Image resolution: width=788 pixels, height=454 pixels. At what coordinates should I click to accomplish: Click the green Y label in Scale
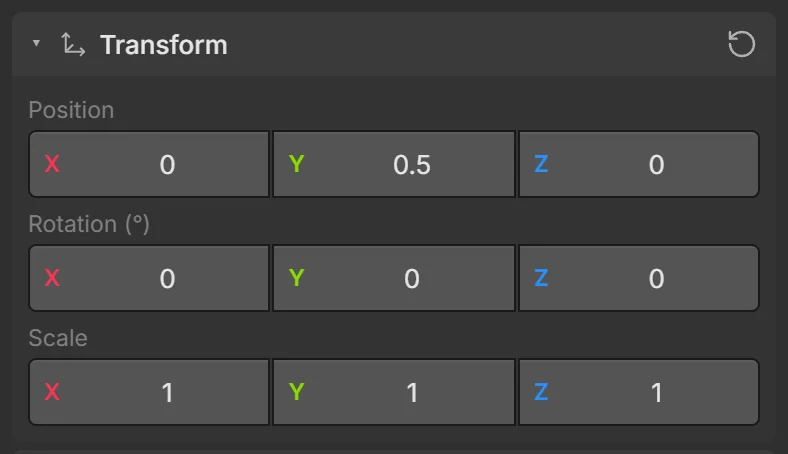(297, 392)
